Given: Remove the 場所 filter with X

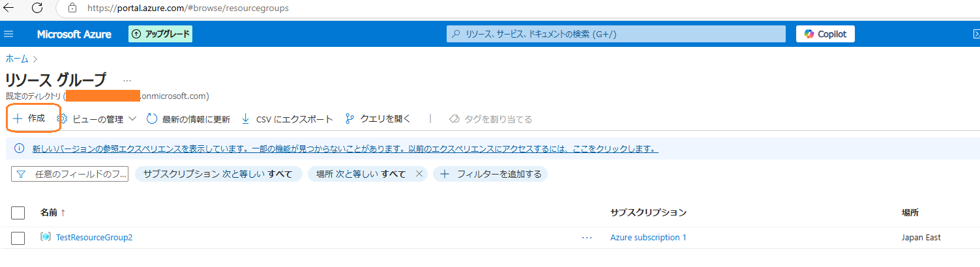Looking at the screenshot, I should pos(419,174).
